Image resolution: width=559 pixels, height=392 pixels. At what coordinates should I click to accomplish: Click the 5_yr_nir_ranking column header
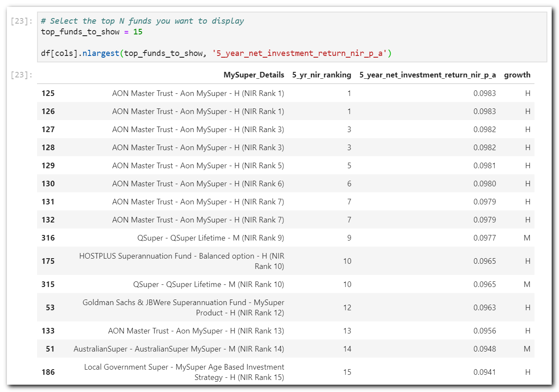(x=322, y=75)
